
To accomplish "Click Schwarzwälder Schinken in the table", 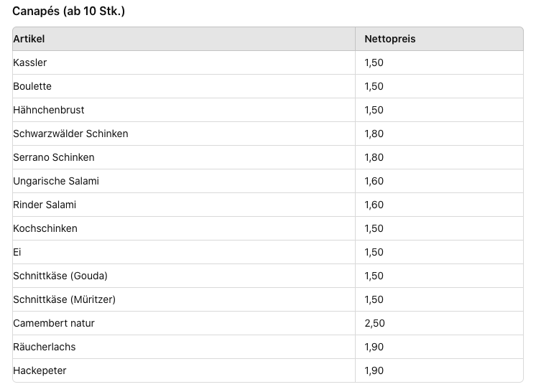I will pyautogui.click(x=70, y=134).
